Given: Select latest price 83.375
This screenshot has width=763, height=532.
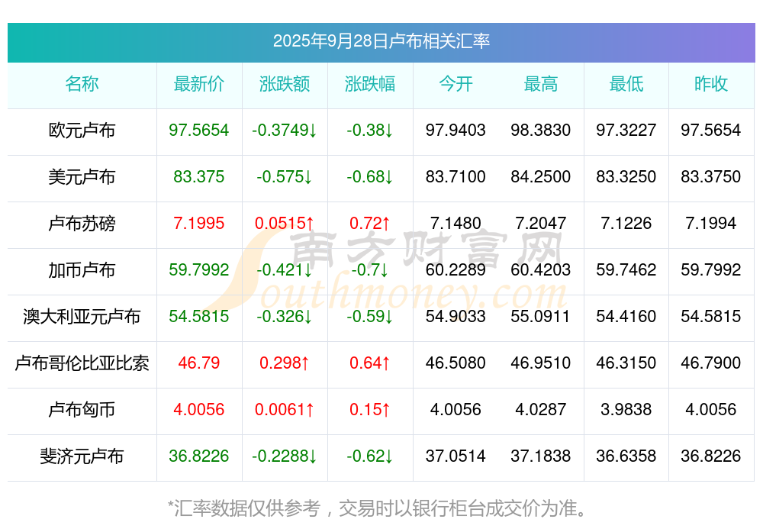Looking at the screenshot, I should coord(199,176).
